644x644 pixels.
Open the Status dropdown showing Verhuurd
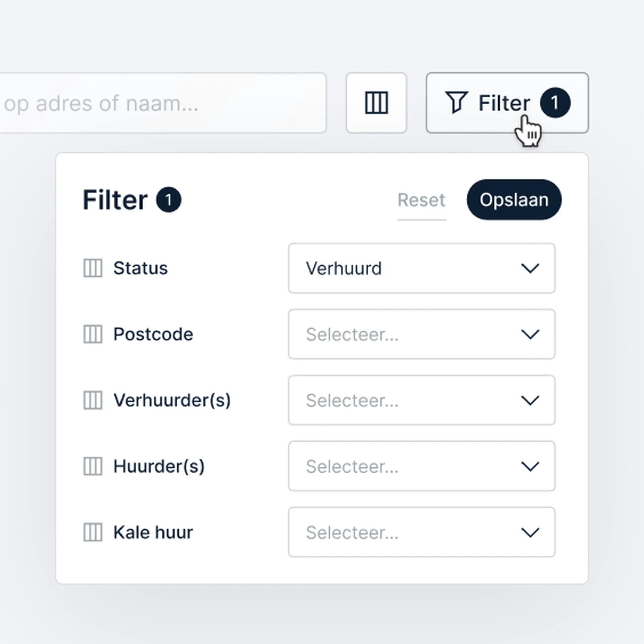[x=421, y=268]
